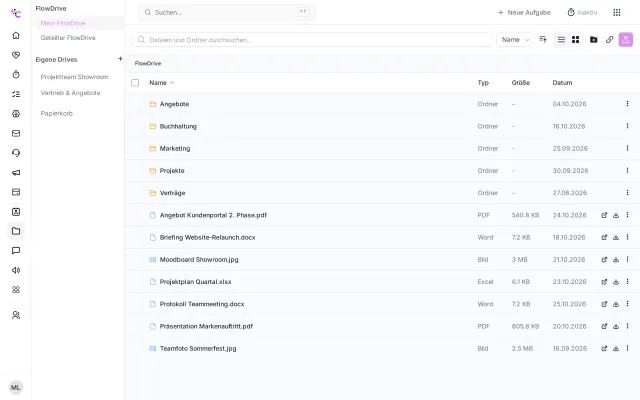
Task: Open the speaker announcements sidebar icon
Action: coord(16,270)
